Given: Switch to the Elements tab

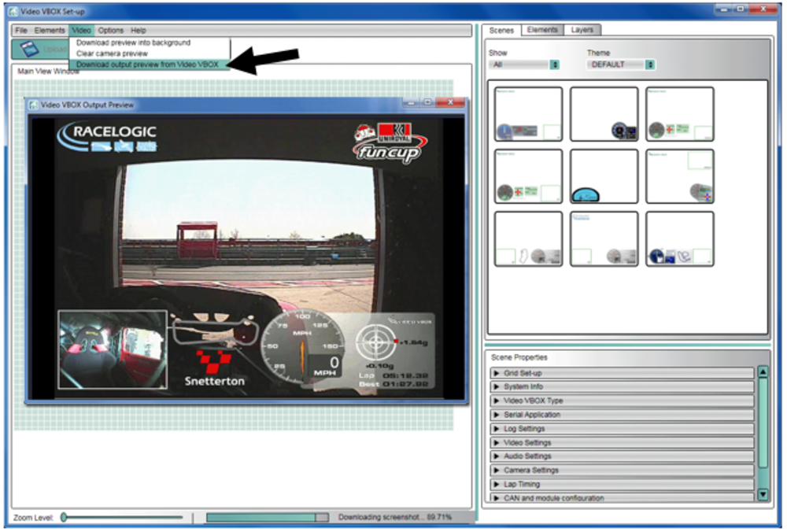Looking at the screenshot, I should (542, 30).
